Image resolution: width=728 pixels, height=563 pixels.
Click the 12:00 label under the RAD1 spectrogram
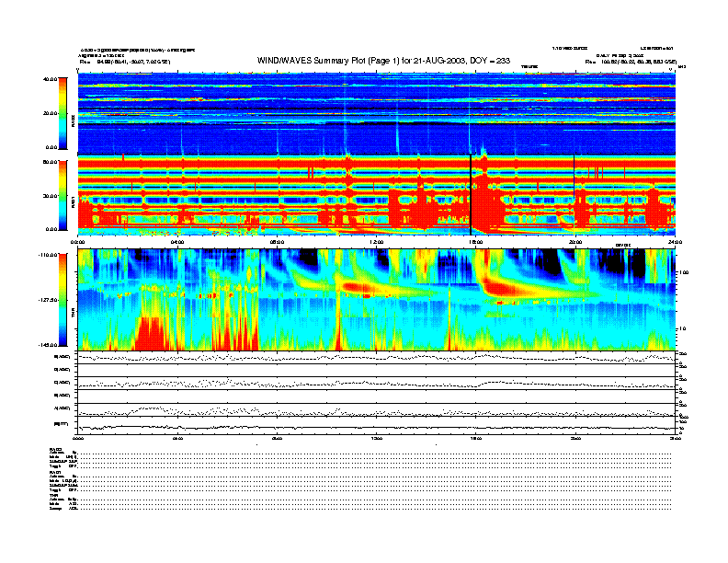click(x=377, y=242)
